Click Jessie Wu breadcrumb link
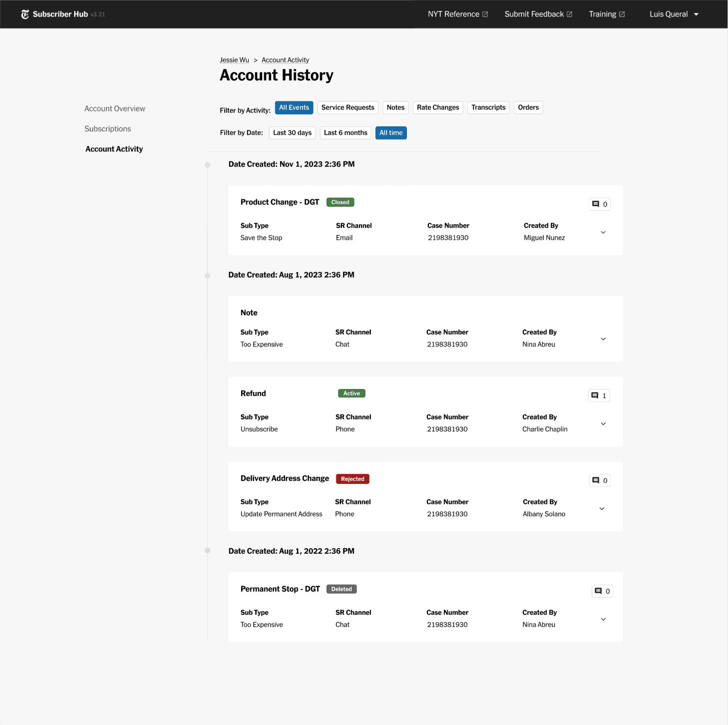This screenshot has width=728, height=725. [234, 60]
